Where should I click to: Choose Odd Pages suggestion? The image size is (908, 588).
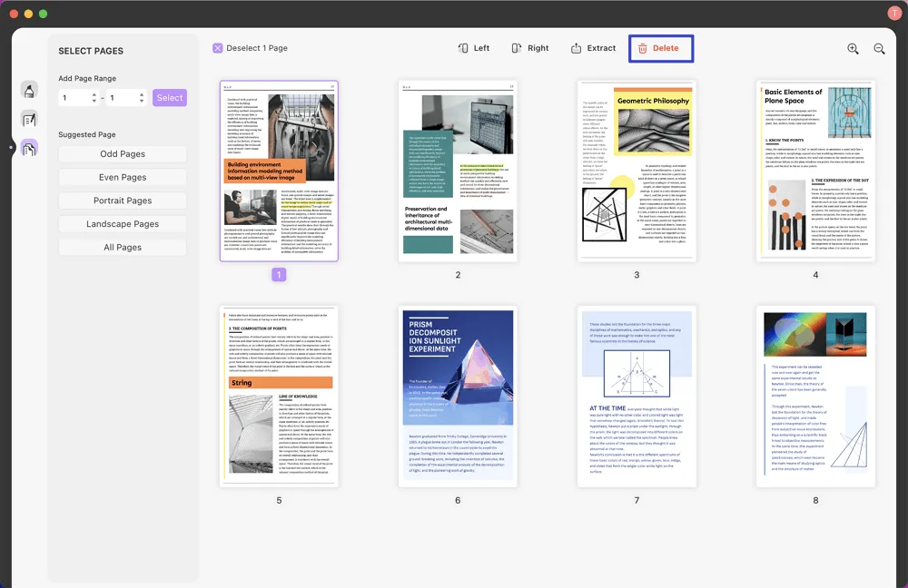pos(123,154)
